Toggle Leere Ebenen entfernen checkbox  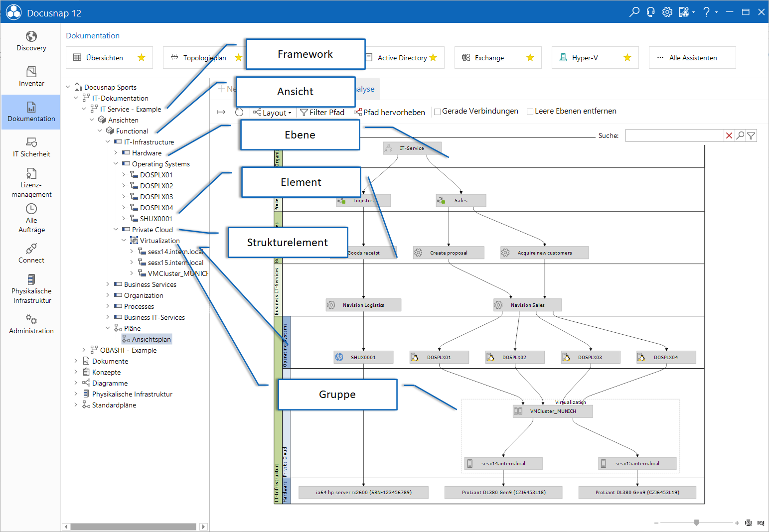click(x=530, y=112)
